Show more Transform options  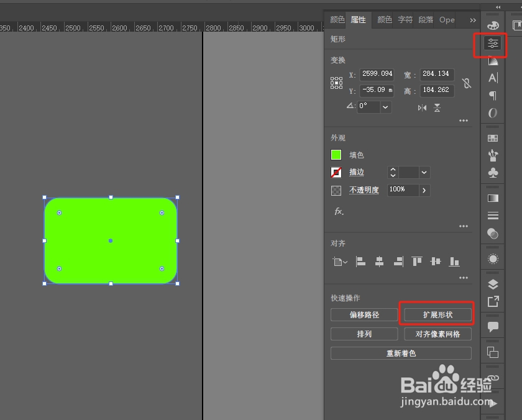click(464, 121)
